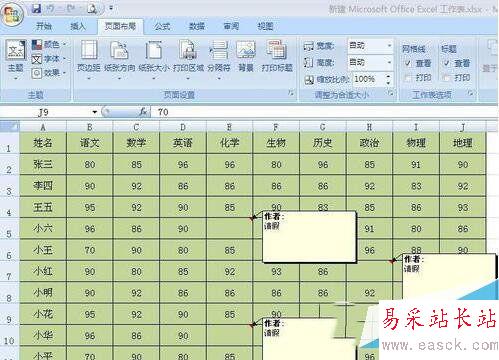Viewport: 499px width, 360px height.
Task: Toggle the 网格线 打印 checkbox
Action: (x=408, y=77)
